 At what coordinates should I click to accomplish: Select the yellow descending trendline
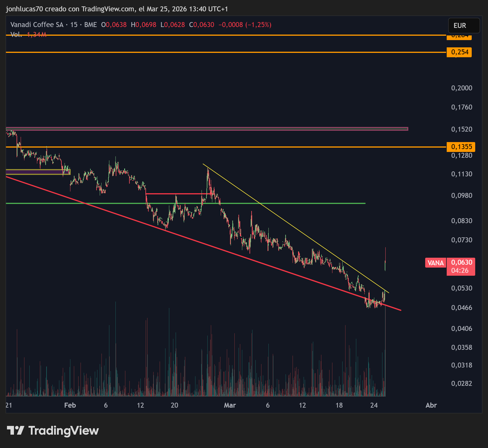tap(295, 229)
